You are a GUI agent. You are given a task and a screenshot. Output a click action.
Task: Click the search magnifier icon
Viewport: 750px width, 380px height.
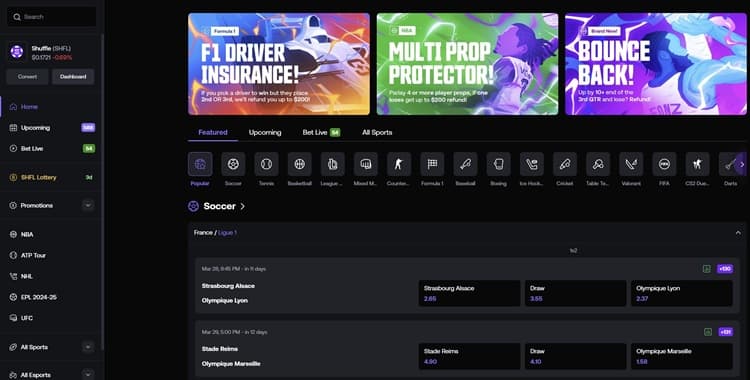17,17
